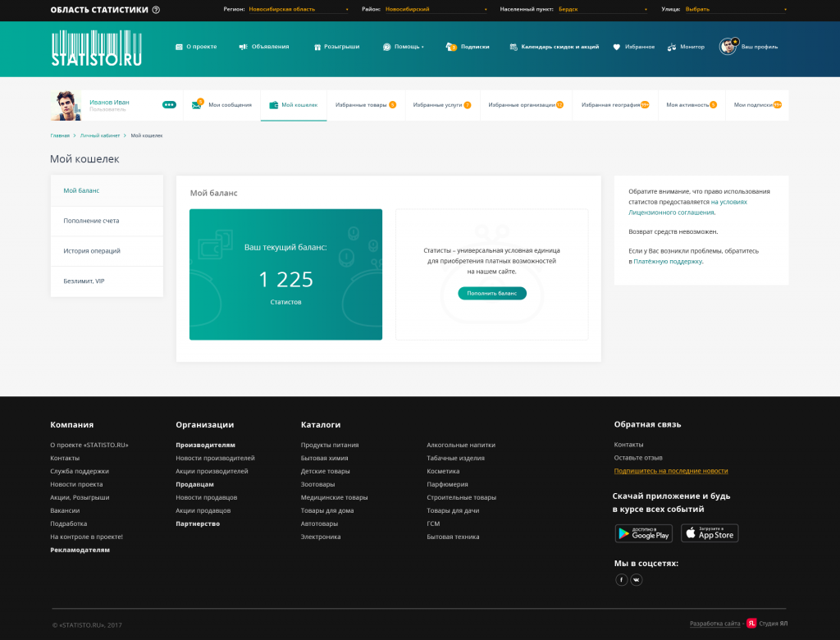The image size is (840, 640).
Task: Switch to the Избранная география tab
Action: tap(615, 105)
